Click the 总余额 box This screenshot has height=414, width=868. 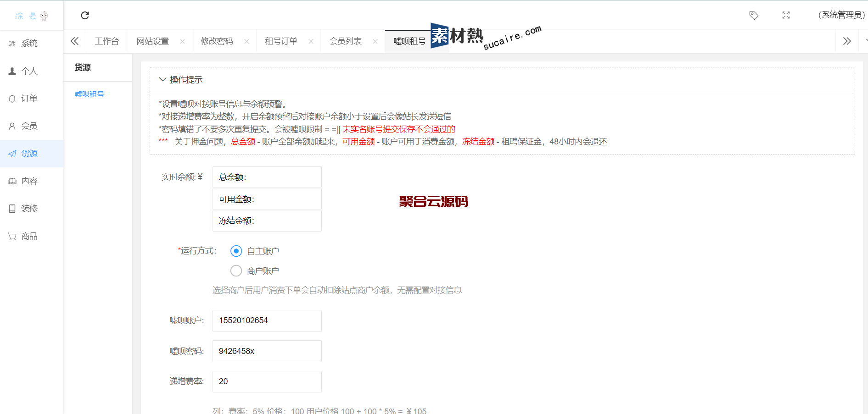click(267, 177)
